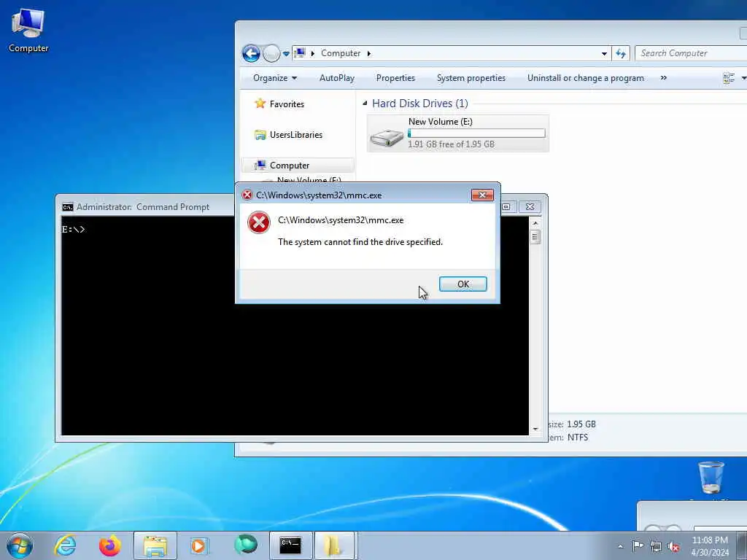Open the Recycle Bin on the desktop

(x=711, y=477)
